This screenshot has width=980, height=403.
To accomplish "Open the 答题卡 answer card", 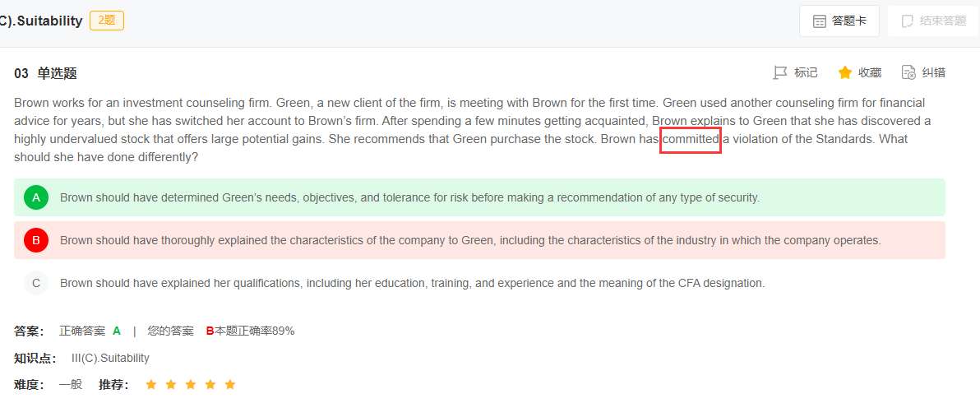I will coord(849,21).
